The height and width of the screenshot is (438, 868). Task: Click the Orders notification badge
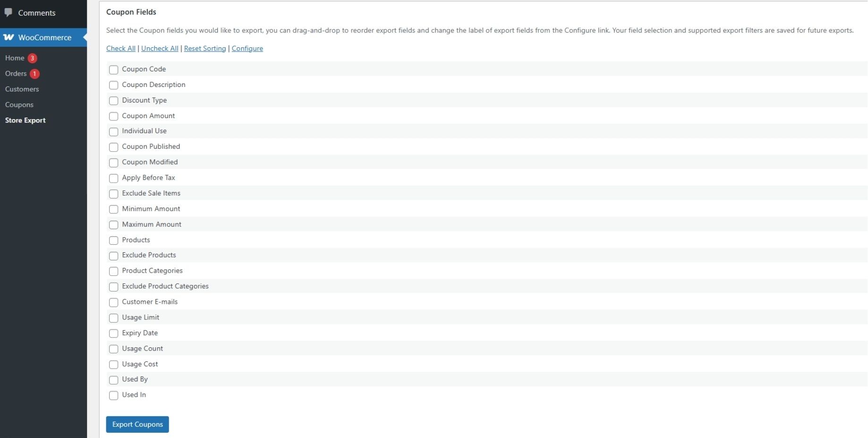[x=34, y=74]
